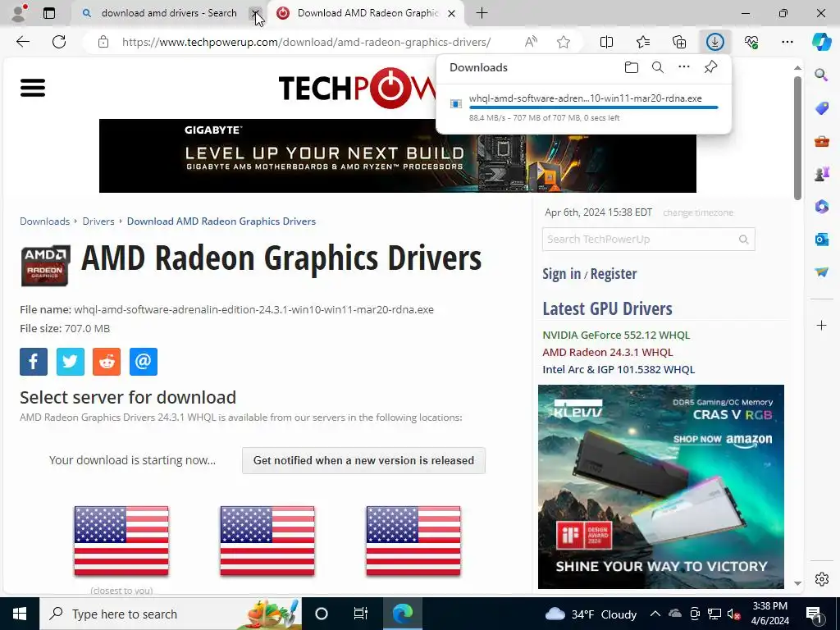Share the driver page on Facebook
The image size is (840, 630).
pos(34,362)
